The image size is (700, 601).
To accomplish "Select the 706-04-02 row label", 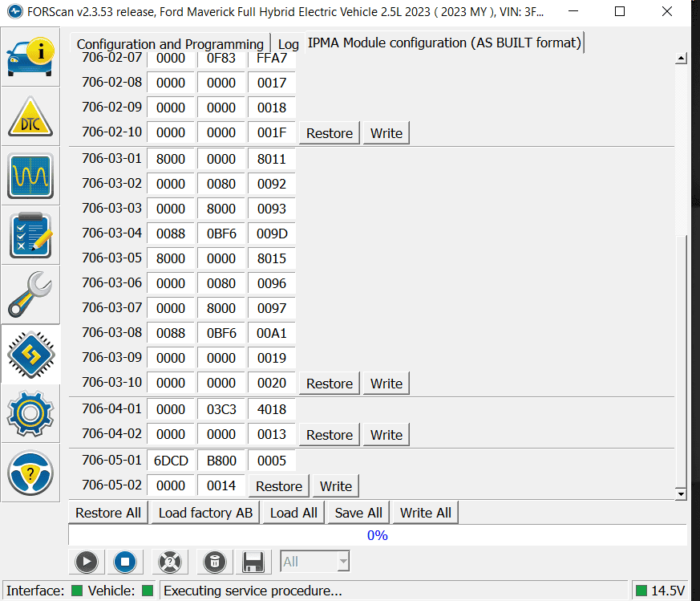I will pos(111,433).
